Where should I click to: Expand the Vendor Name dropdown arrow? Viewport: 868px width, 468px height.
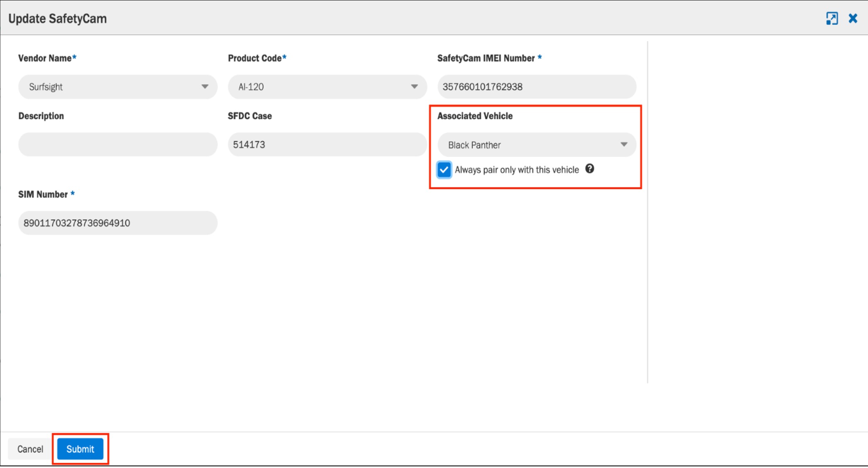205,86
